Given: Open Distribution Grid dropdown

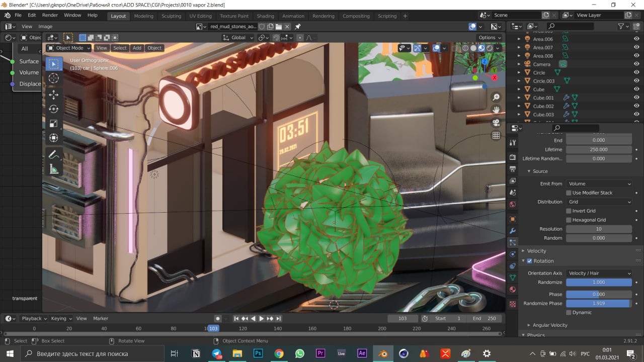Looking at the screenshot, I should point(599,202).
